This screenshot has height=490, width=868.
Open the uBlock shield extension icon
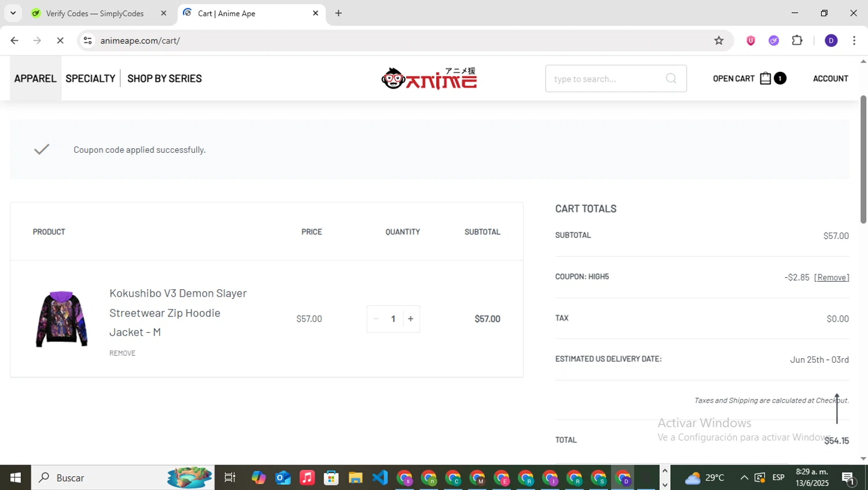pyautogui.click(x=751, y=40)
